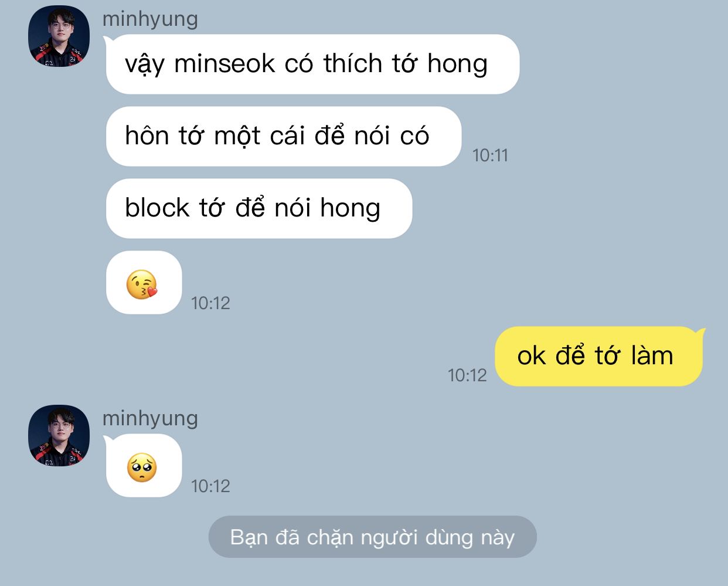Click the word 'hôn' in second message

147,136
